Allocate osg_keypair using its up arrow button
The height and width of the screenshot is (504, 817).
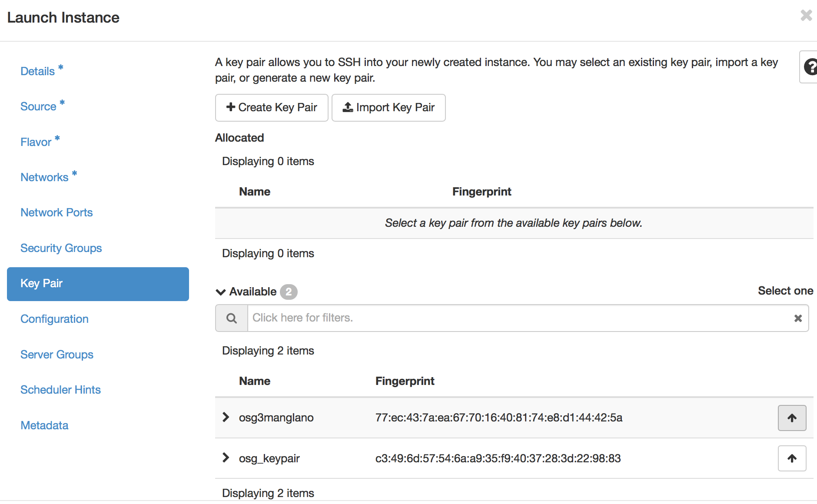click(x=792, y=458)
